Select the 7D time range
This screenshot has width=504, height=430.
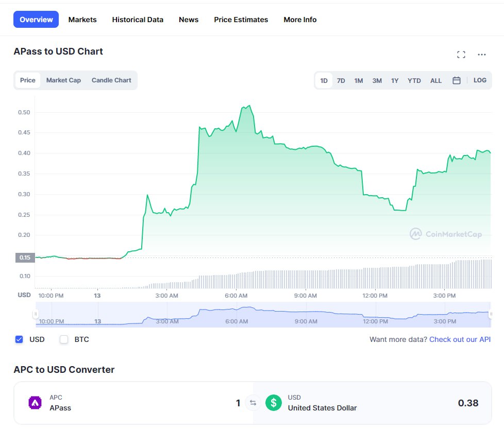tap(341, 81)
